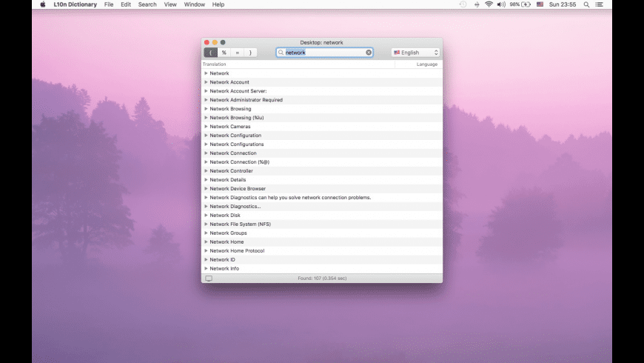Viewport: 644px width, 363px height.
Task: Open the View menu
Action: [170, 4]
